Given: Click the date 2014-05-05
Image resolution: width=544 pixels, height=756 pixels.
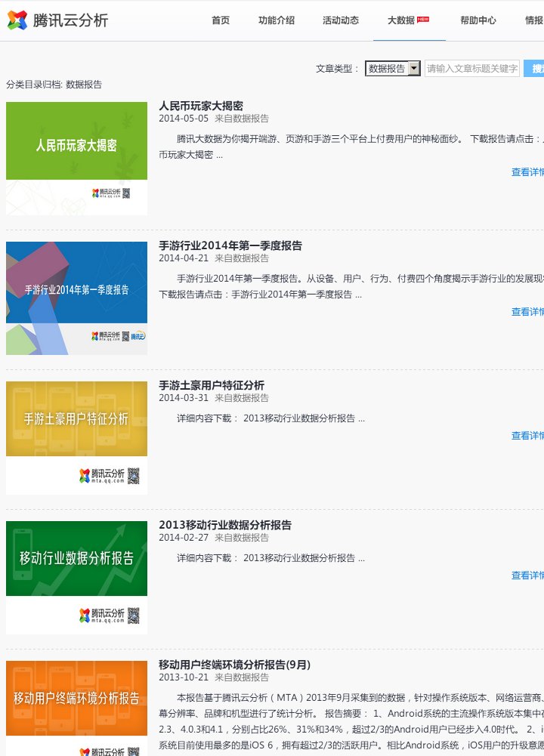Looking at the screenshot, I should [x=184, y=119].
